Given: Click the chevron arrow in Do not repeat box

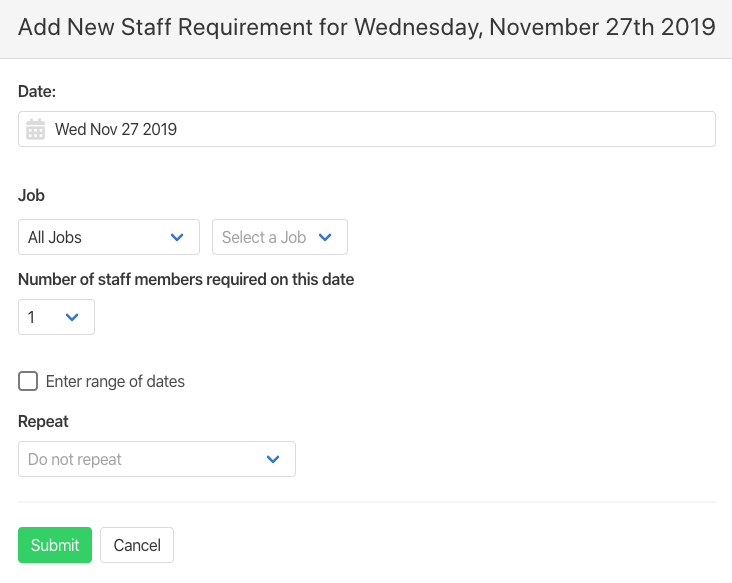Looking at the screenshot, I should click(273, 459).
